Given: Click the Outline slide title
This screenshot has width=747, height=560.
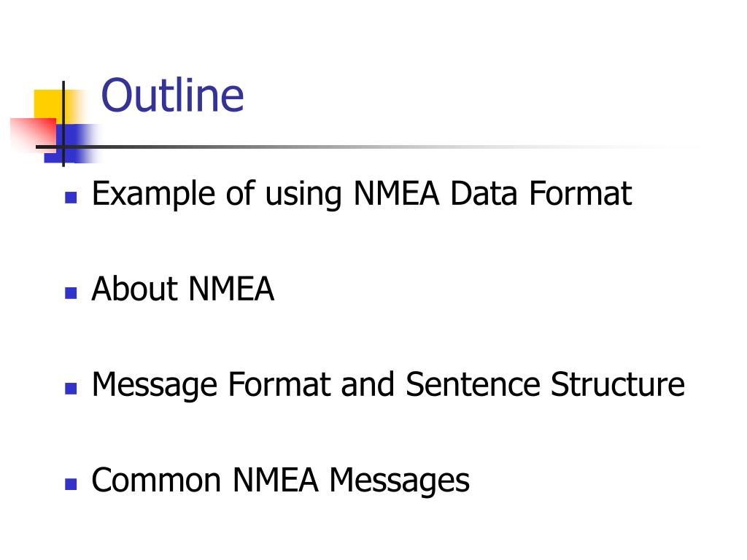Looking at the screenshot, I should pyautogui.click(x=172, y=96).
